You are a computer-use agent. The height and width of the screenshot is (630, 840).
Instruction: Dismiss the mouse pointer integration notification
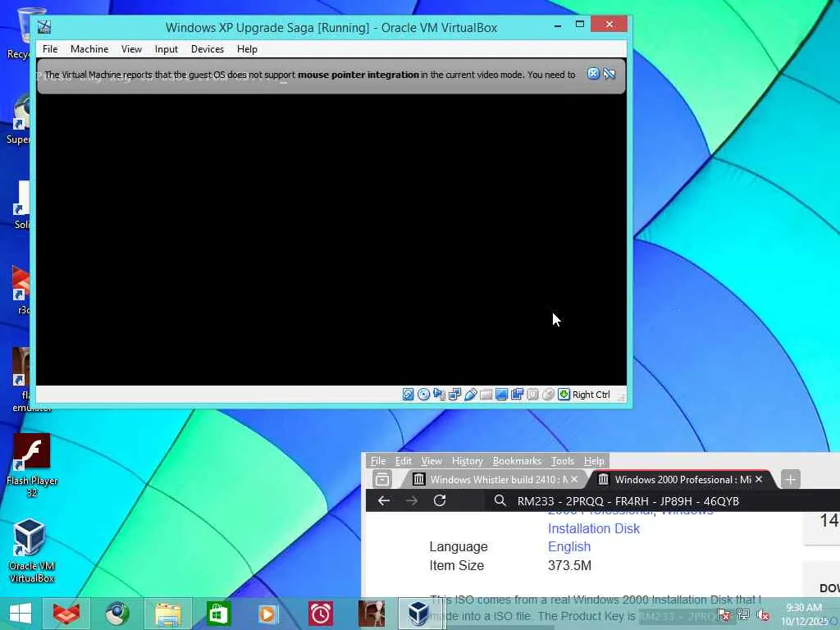pos(593,74)
